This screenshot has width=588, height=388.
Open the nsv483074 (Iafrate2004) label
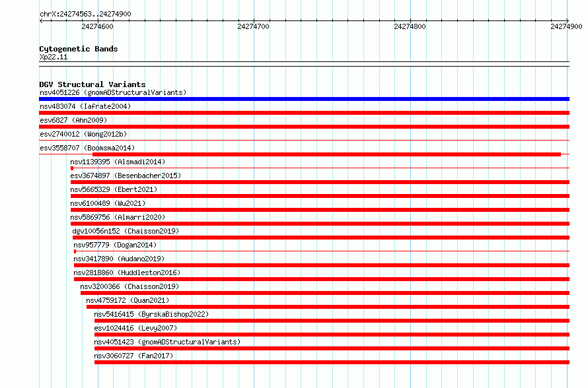pyautogui.click(x=85, y=106)
